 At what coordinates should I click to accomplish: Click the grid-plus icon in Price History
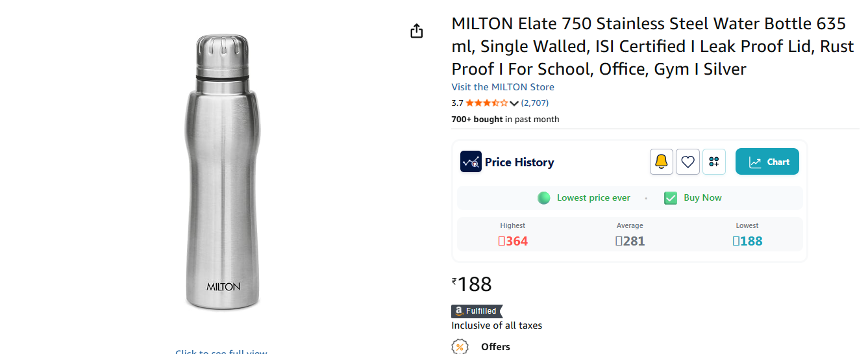pos(714,162)
